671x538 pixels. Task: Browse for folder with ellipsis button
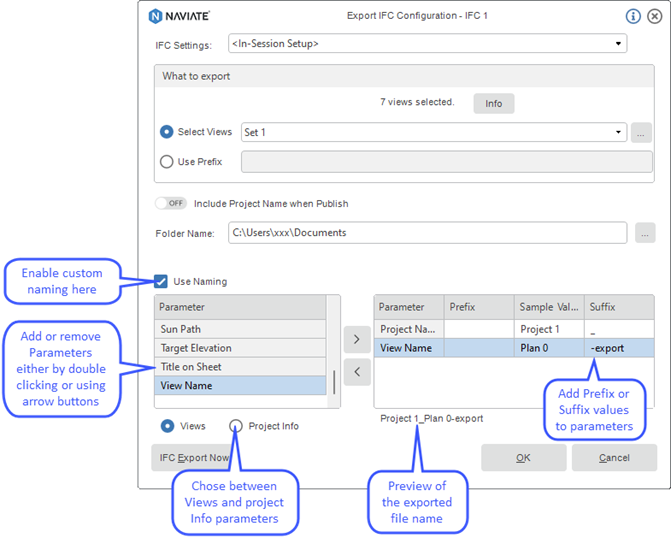[x=645, y=233]
